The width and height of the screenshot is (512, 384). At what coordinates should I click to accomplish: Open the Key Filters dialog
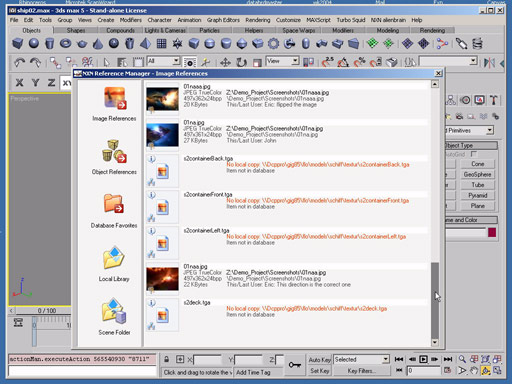[361, 371]
